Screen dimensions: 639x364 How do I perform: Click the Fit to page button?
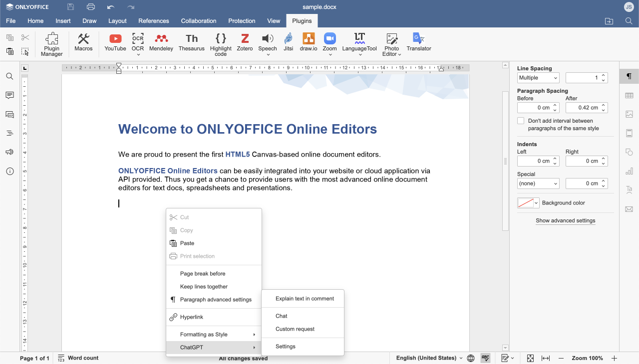[530, 358]
